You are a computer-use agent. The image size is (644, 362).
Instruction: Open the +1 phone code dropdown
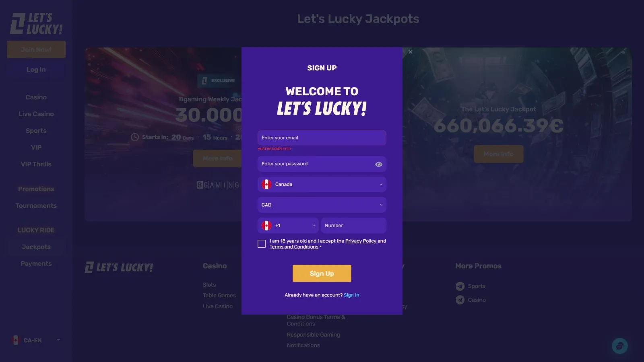click(288, 225)
